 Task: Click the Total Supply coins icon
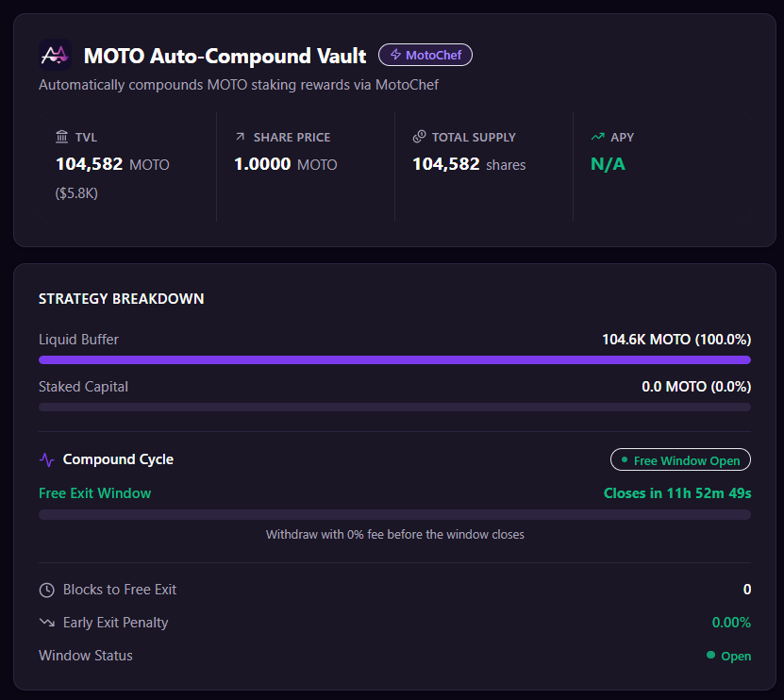(x=419, y=137)
